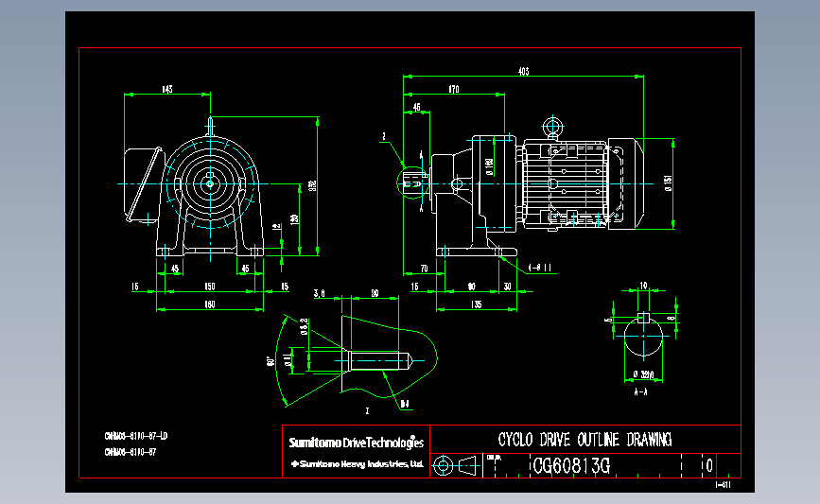Click the '143' dimension above the front view
Screen dimensions: 820x504
point(166,90)
